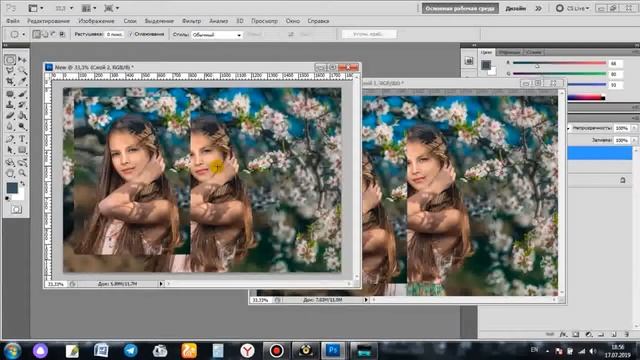
Task: Open the CS Live dropdown
Action: tap(573, 8)
